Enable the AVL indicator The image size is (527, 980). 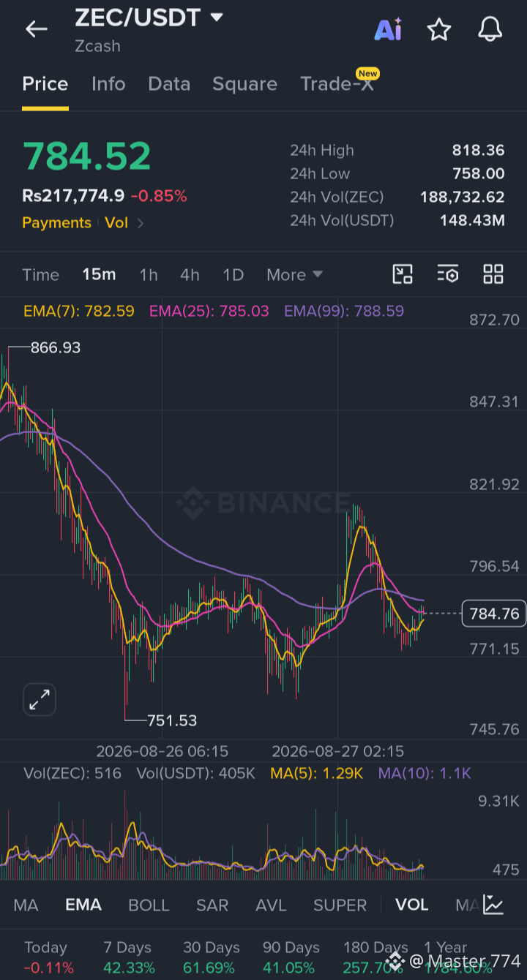271,905
